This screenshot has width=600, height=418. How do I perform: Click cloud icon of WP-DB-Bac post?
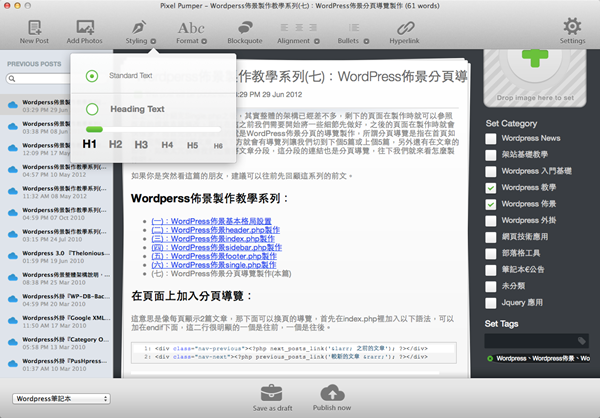(13, 299)
